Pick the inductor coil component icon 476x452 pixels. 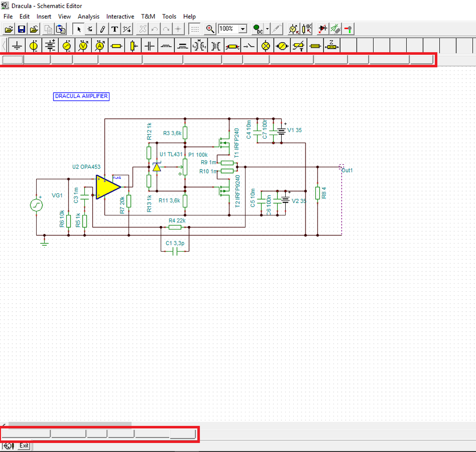(166, 46)
